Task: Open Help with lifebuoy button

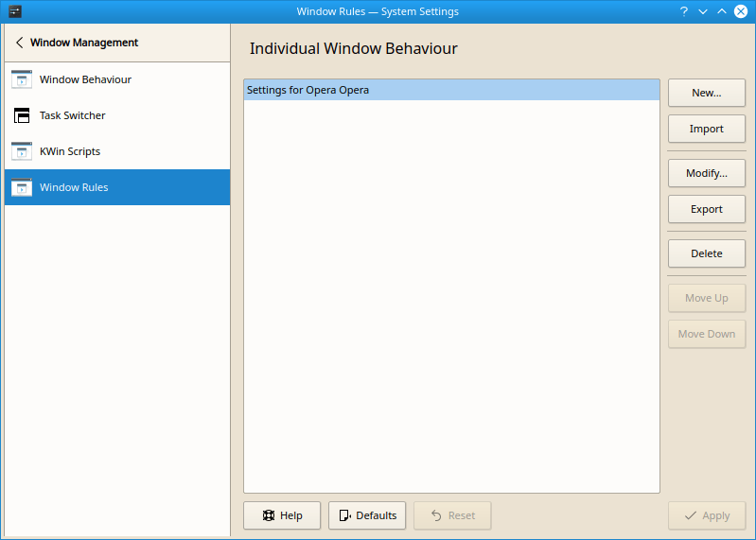Action: 282,515
